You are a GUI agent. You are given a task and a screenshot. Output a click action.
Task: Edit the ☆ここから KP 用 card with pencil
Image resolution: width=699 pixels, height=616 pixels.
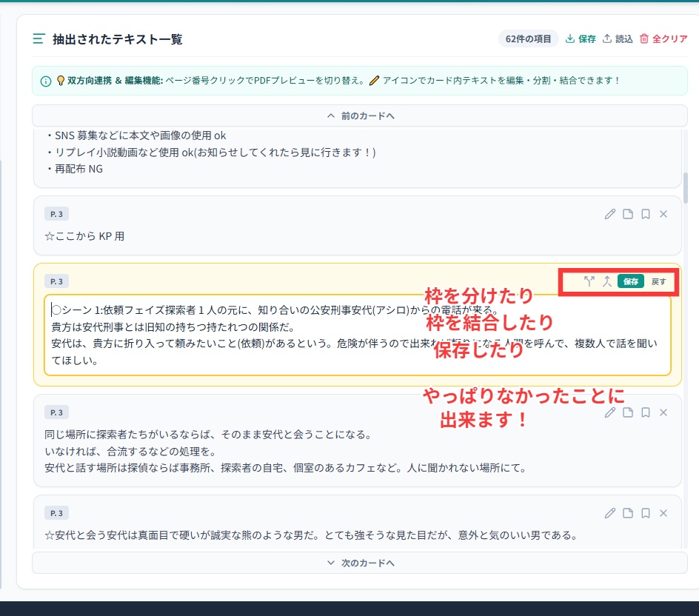(x=610, y=214)
